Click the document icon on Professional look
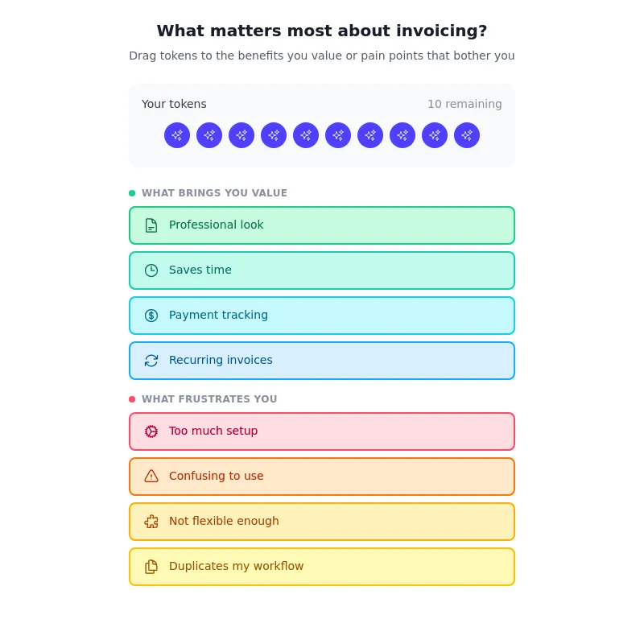 pyautogui.click(x=151, y=225)
